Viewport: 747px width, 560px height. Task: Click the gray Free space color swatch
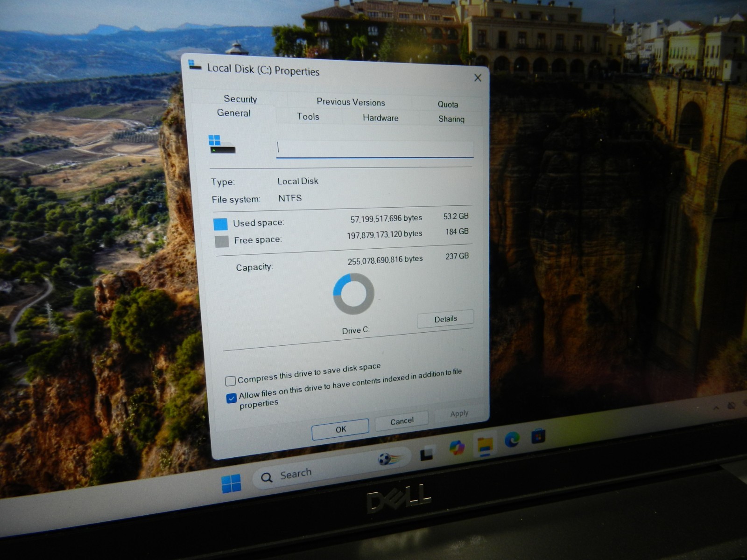222,241
